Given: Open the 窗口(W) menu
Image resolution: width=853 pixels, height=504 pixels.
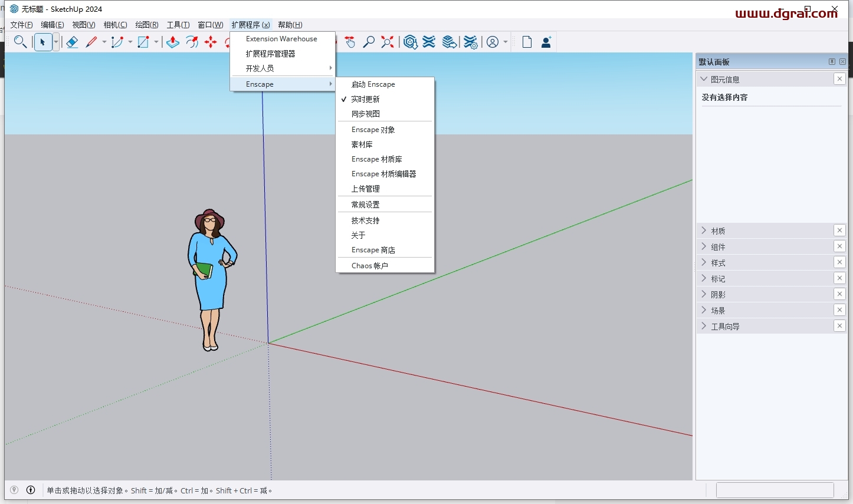Looking at the screenshot, I should (x=211, y=25).
